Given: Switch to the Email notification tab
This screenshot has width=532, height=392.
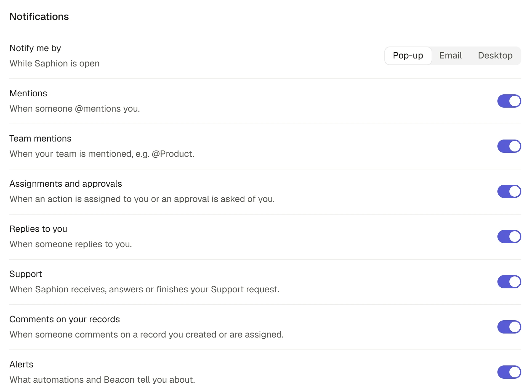Looking at the screenshot, I should pyautogui.click(x=451, y=55).
